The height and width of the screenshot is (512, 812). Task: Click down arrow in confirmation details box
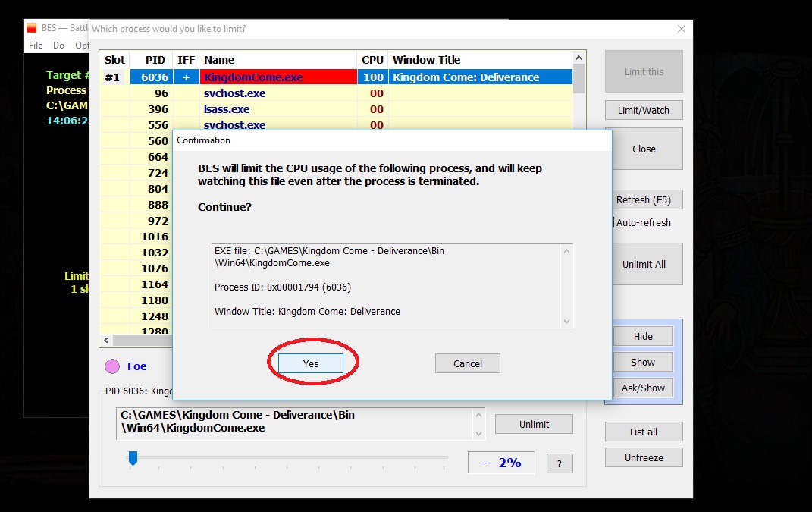[x=566, y=322]
